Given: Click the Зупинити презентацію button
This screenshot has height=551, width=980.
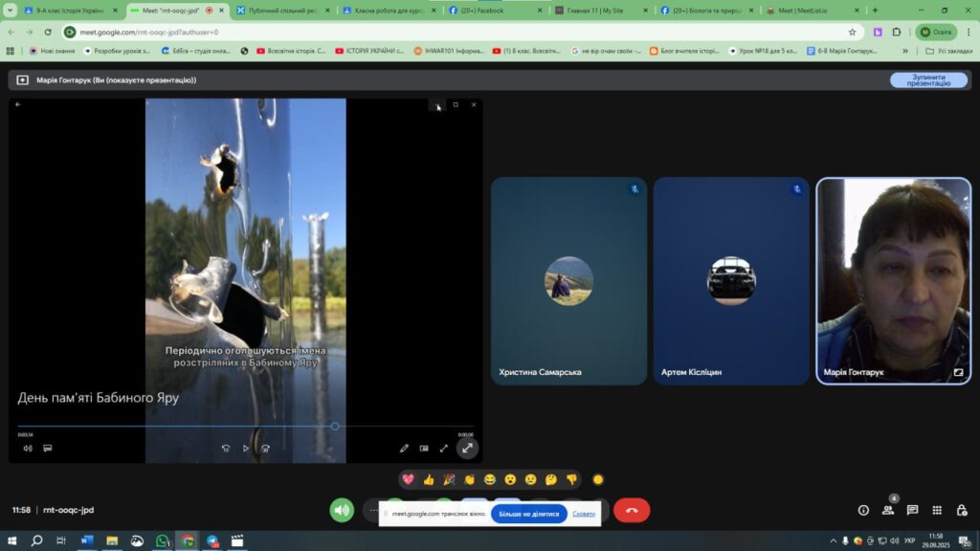Looking at the screenshot, I should point(928,80).
